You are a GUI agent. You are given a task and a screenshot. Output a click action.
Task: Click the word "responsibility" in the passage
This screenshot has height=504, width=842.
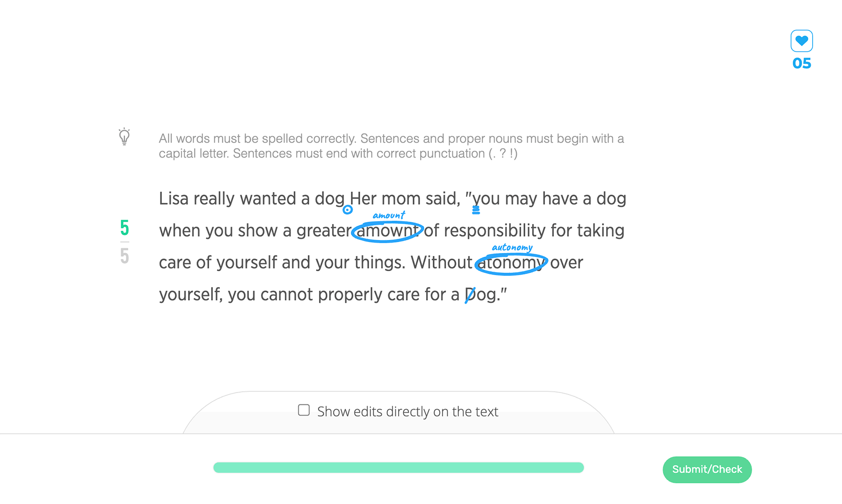click(494, 230)
